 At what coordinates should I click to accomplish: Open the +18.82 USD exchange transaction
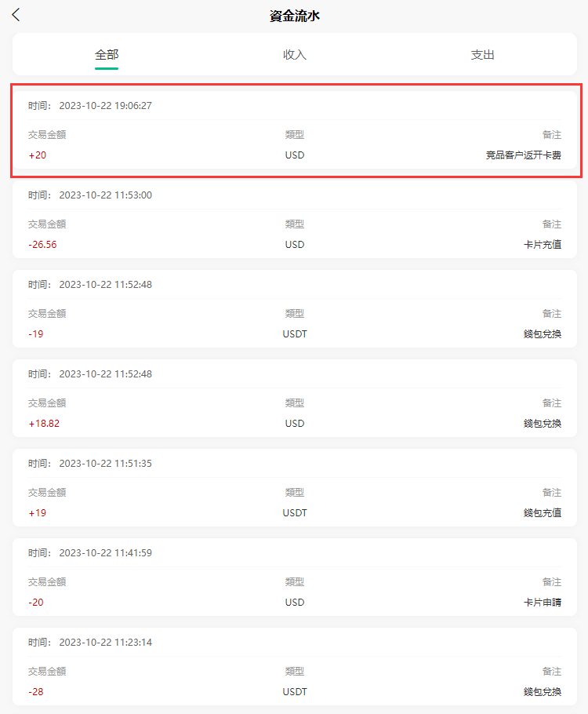[x=294, y=402]
